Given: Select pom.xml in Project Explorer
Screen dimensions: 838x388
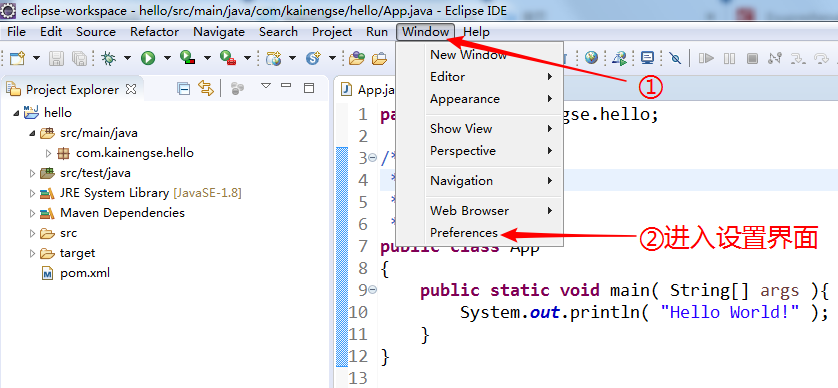Looking at the screenshot, I should (x=85, y=273).
